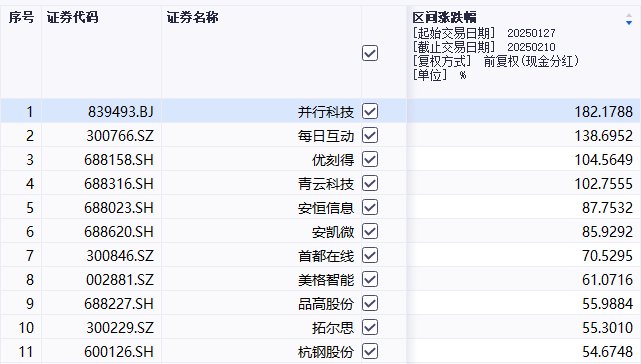
Task: Click the start date 20250127
Action: coord(531,33)
